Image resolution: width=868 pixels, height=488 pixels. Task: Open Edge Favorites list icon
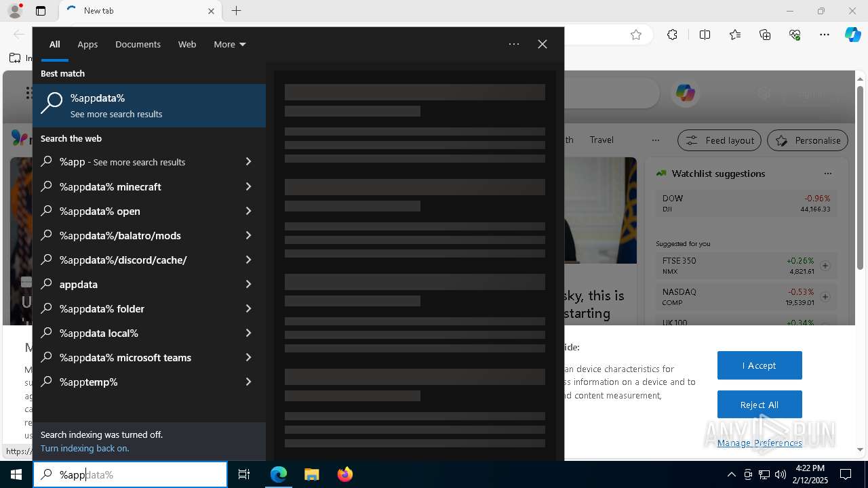(735, 35)
